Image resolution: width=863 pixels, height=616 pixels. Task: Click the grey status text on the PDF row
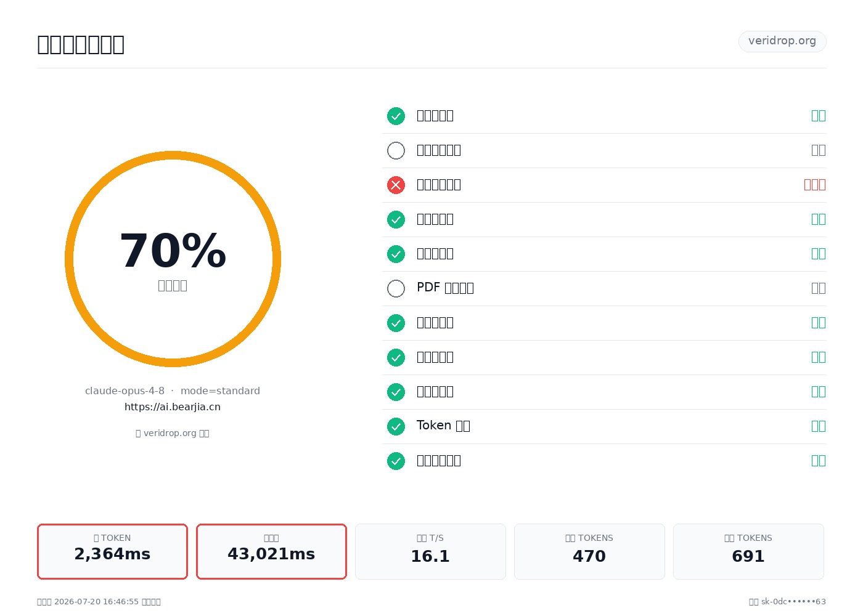coord(818,288)
